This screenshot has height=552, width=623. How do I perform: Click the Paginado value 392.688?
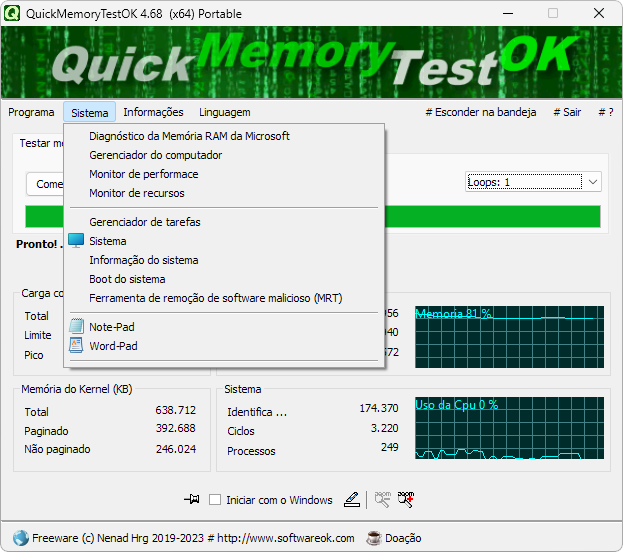click(x=176, y=428)
